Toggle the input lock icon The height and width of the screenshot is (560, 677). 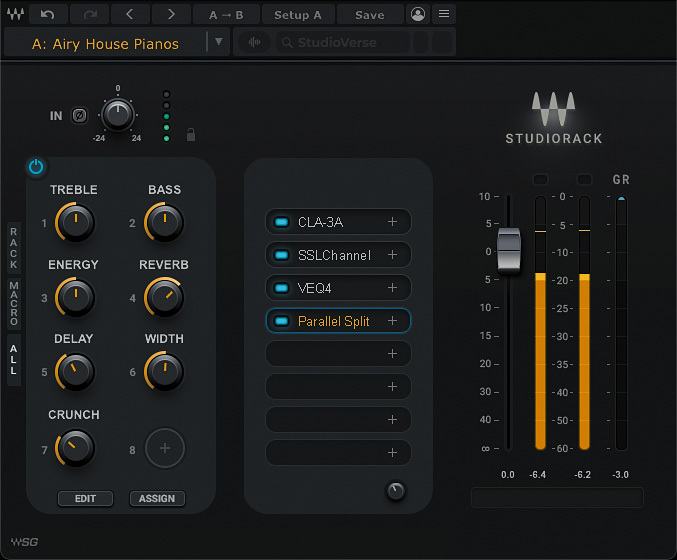[191, 134]
